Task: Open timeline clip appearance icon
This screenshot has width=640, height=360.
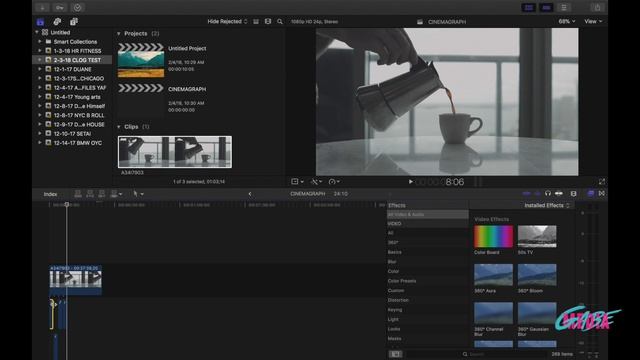Action: [x=573, y=193]
